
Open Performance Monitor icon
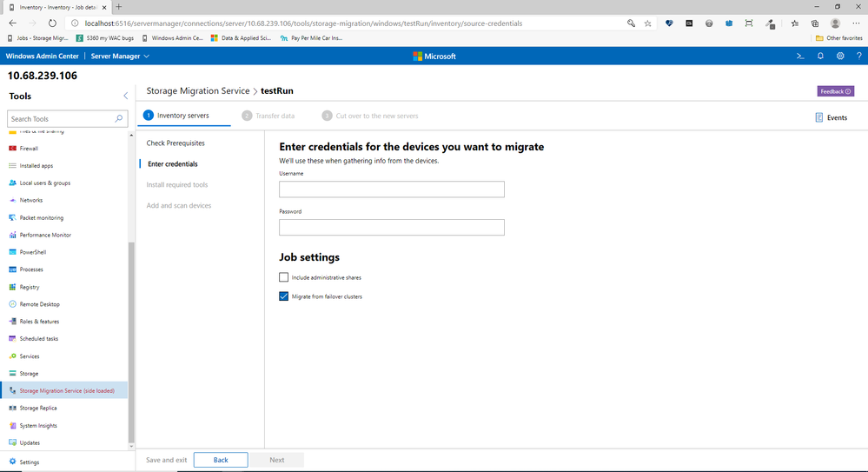tap(13, 235)
